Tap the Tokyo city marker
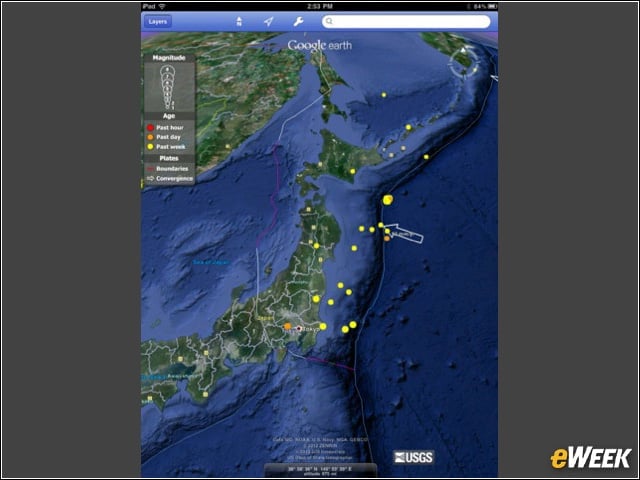Screen dimensions: 640x480 [x=299, y=328]
